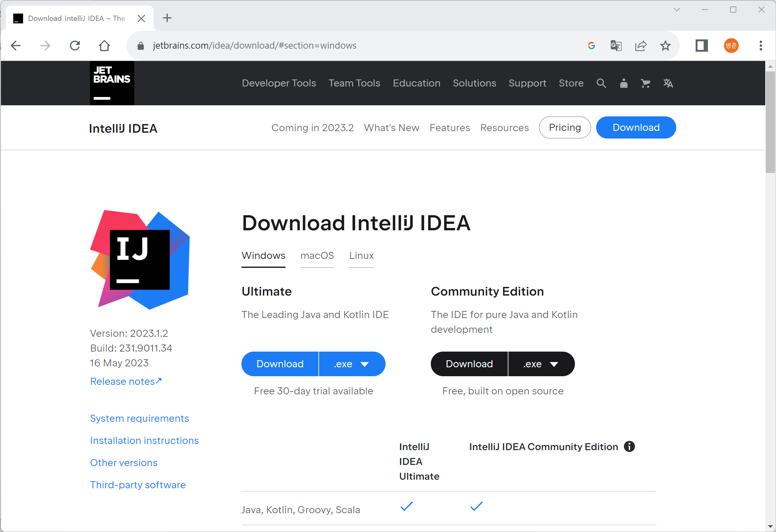
Task: Click the JetBrains logo
Action: [112, 83]
